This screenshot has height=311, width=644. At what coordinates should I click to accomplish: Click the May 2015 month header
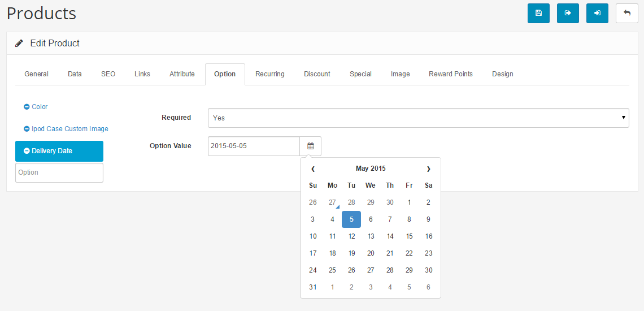tap(371, 169)
